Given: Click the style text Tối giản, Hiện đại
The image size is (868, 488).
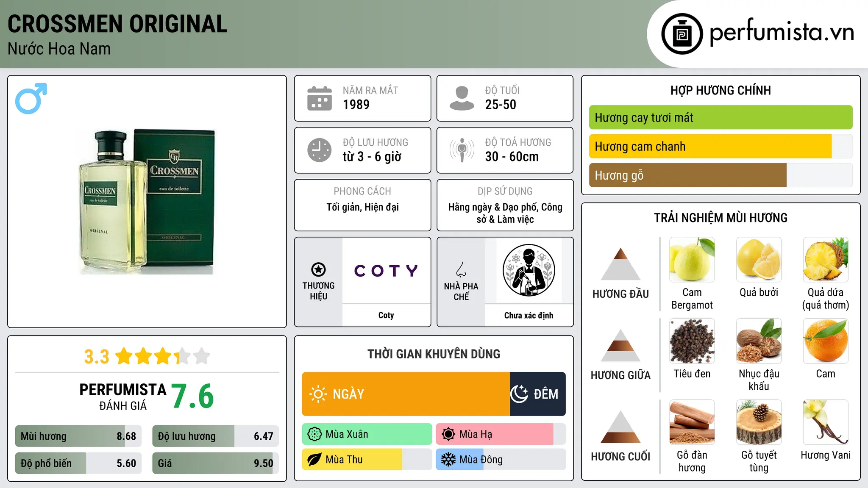Looking at the screenshot, I should [x=362, y=207].
